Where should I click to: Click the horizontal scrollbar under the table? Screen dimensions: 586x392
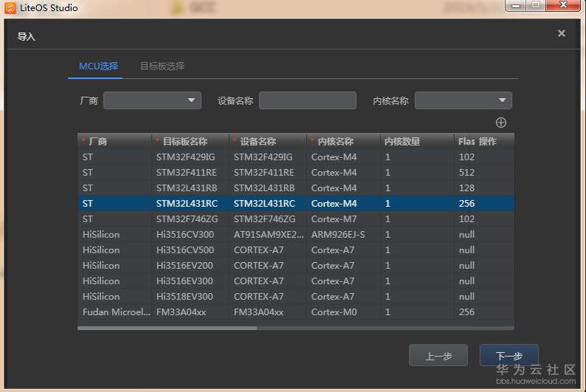coord(167,329)
